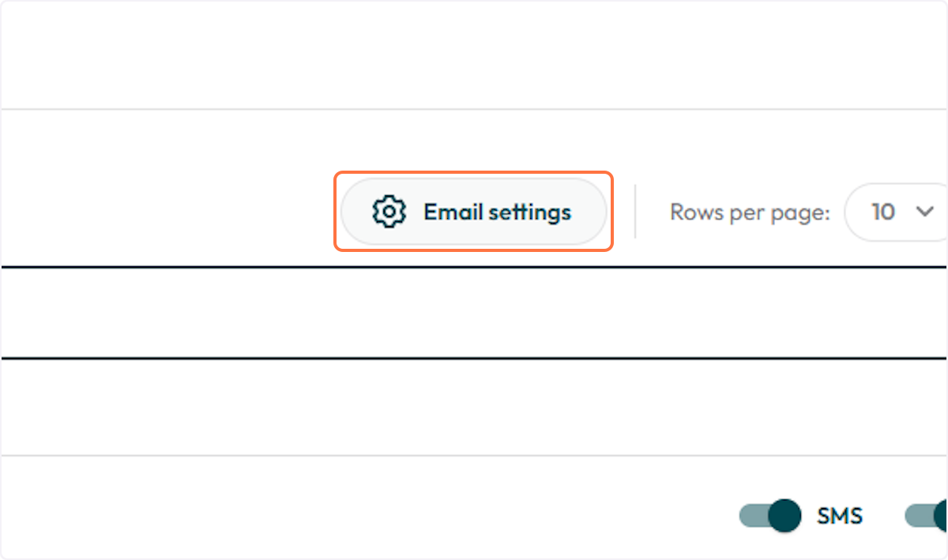Screen dimensions: 948x560
Task: Click the dark knob of the SMS switch
Action: [784, 516]
